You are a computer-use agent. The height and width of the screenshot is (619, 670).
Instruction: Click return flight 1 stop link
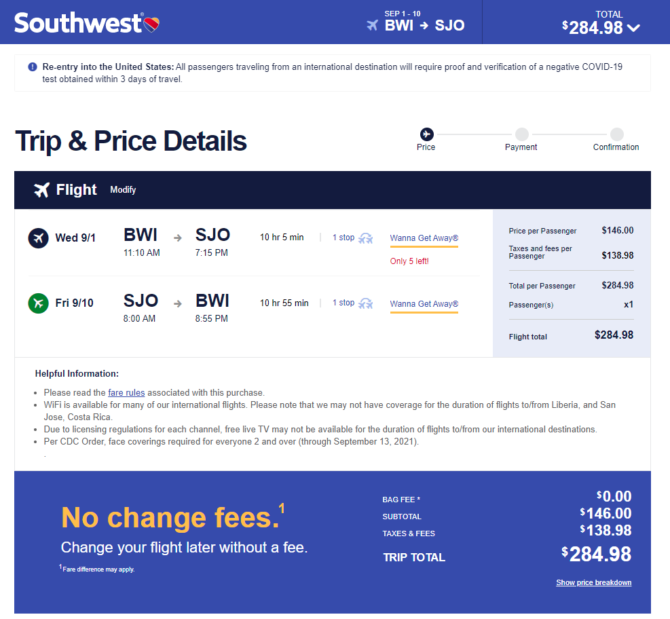(x=344, y=303)
